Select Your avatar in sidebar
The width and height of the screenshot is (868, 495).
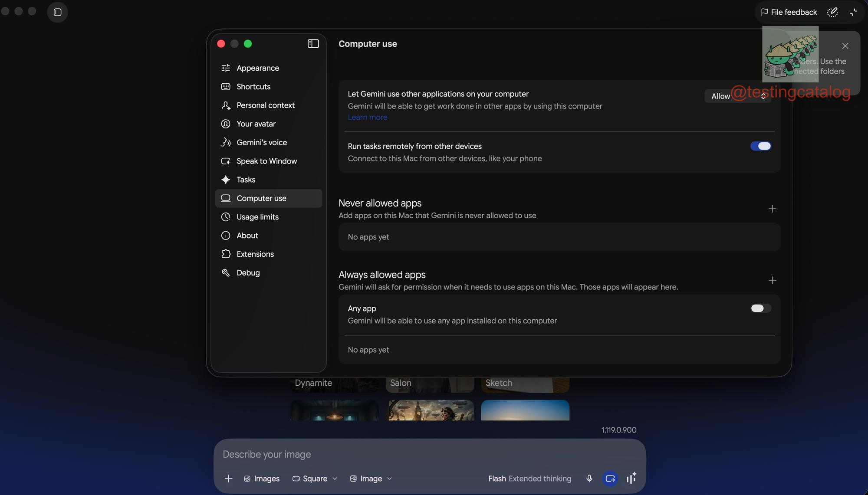[268, 124]
